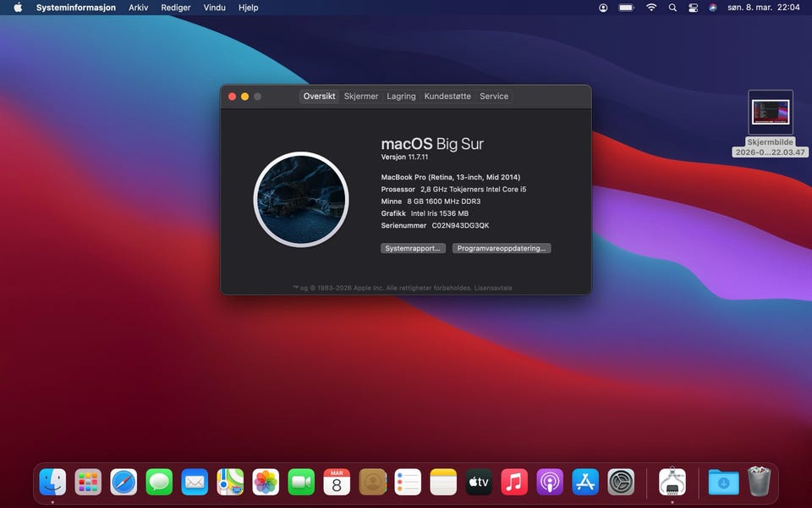Click the Programvareoppdatering button
This screenshot has width=812, height=508.
click(x=502, y=248)
